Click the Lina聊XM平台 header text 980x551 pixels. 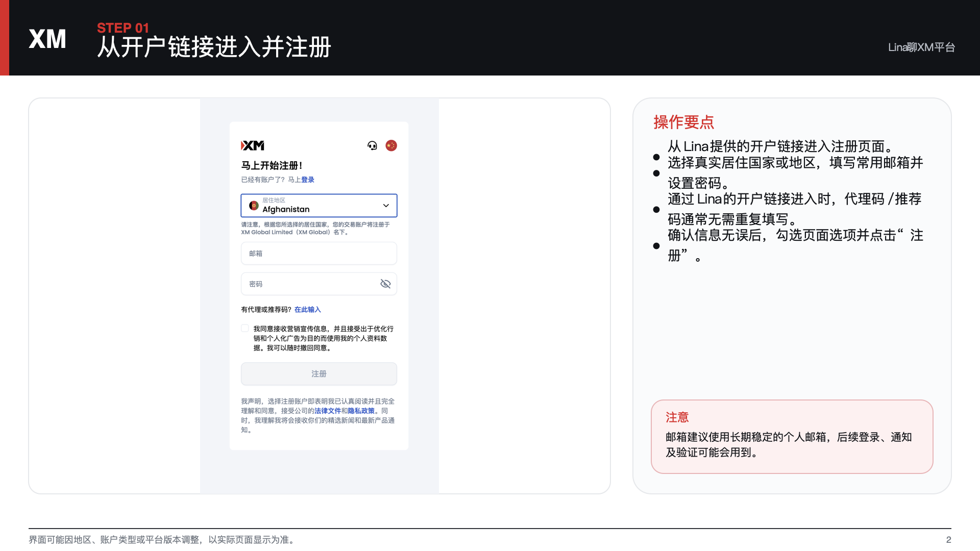tap(921, 47)
